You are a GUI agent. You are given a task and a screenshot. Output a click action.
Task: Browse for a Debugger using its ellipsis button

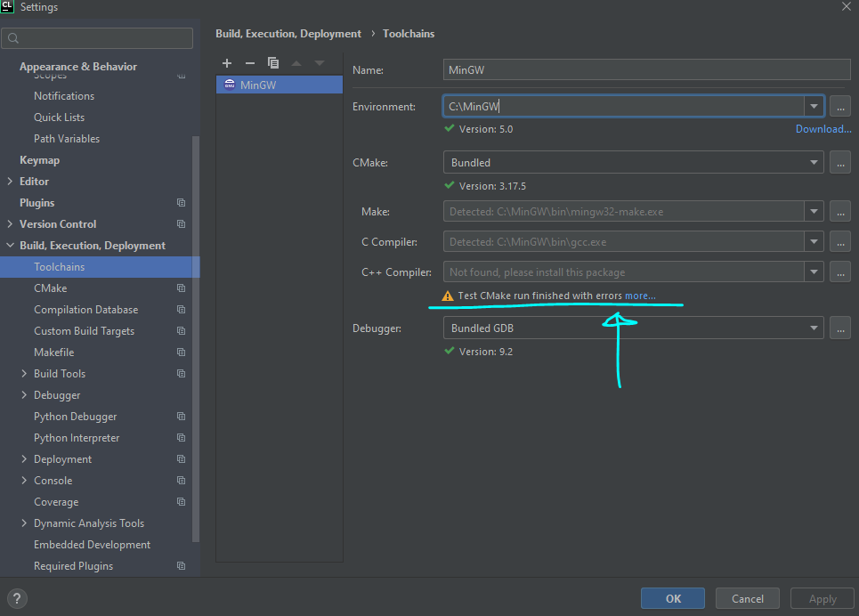point(839,328)
